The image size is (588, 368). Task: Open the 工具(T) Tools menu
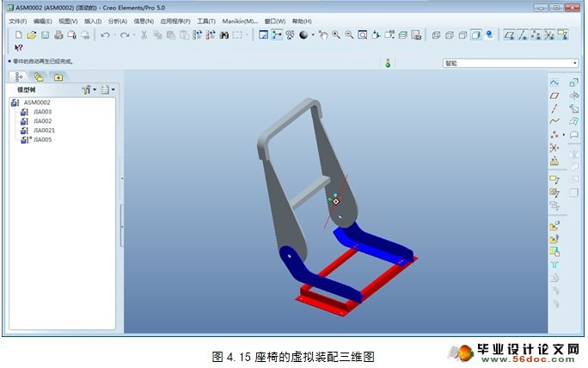click(205, 21)
